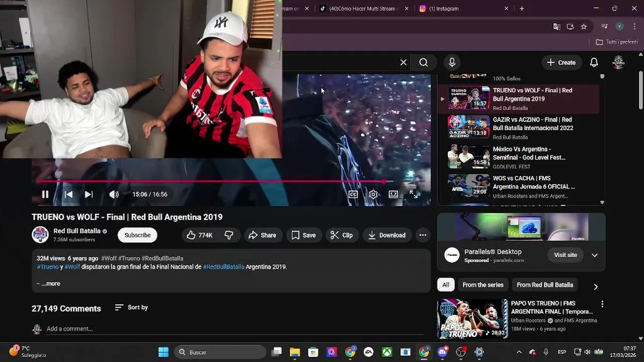Screen dimensions: 644x362
Task: Save the video to a playlist
Action: point(304,235)
